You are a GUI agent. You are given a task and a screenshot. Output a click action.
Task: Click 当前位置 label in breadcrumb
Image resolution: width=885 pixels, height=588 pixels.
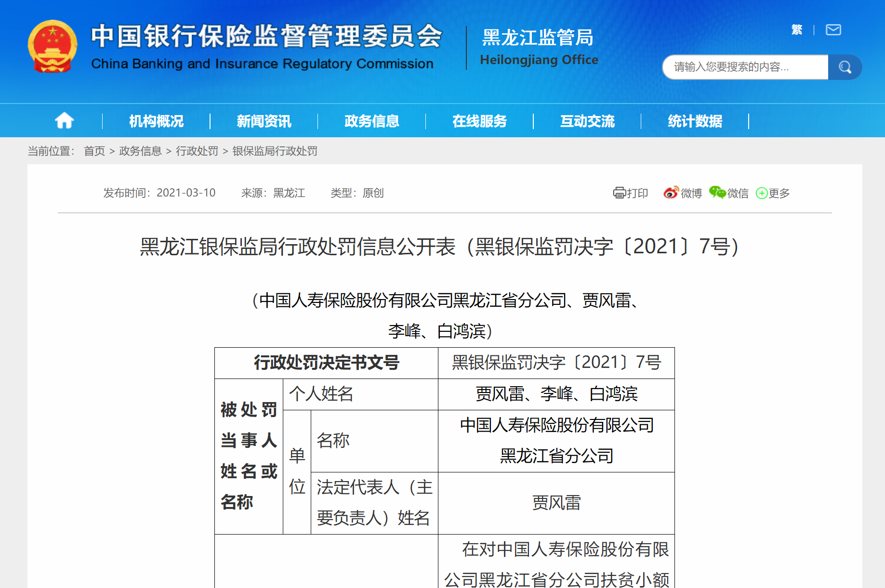pos(51,151)
